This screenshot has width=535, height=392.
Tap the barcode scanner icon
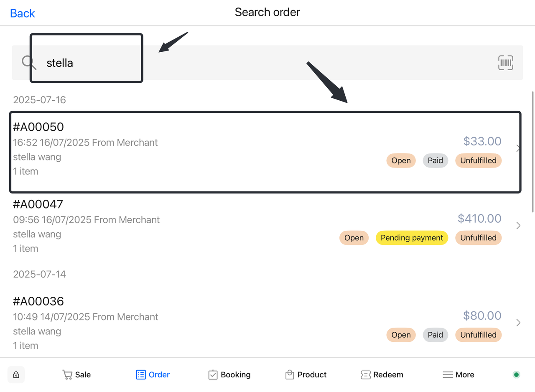(506, 63)
